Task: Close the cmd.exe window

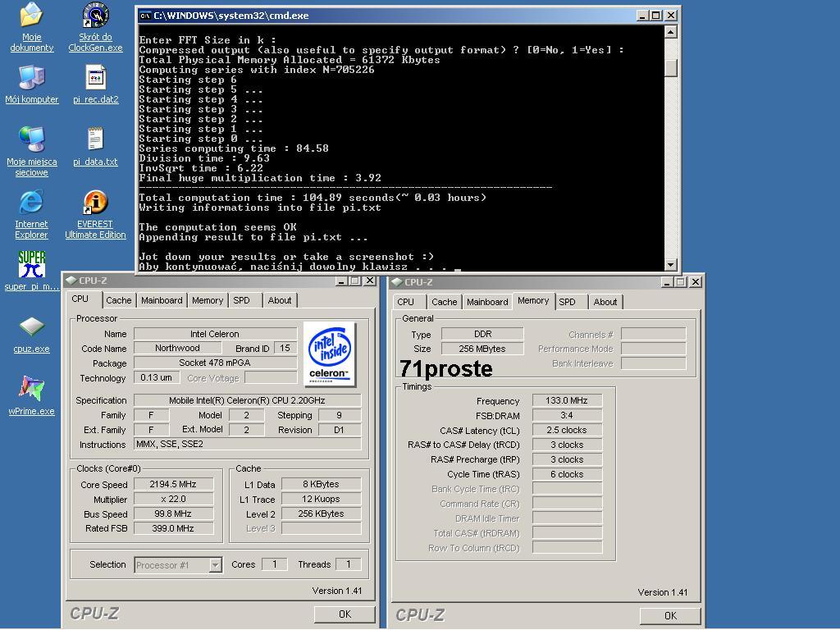Action: point(671,16)
